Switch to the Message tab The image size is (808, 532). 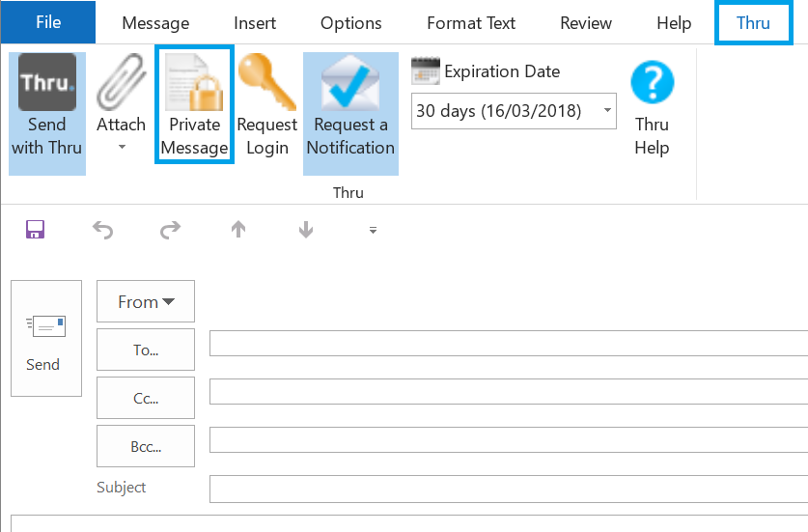pos(155,23)
